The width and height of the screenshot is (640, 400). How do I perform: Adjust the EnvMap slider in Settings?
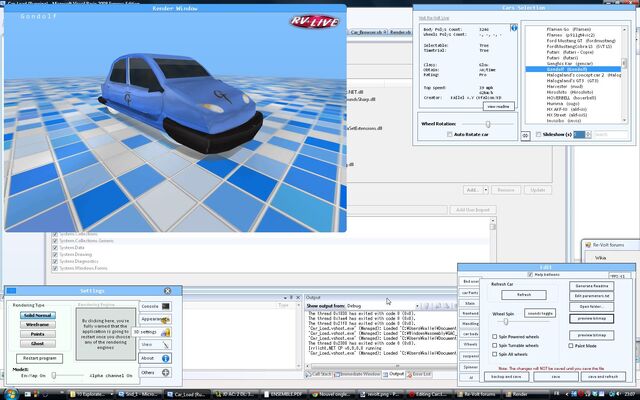click(x=53, y=375)
